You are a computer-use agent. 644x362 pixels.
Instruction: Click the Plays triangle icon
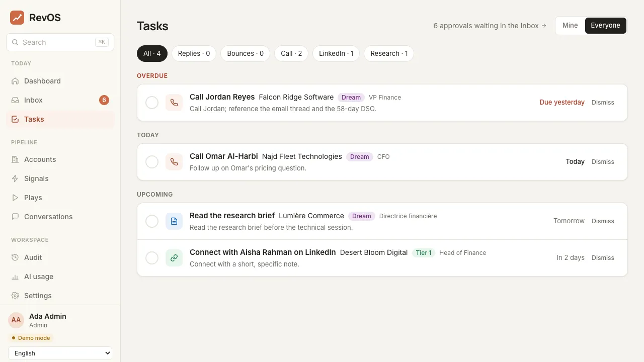pos(15,198)
